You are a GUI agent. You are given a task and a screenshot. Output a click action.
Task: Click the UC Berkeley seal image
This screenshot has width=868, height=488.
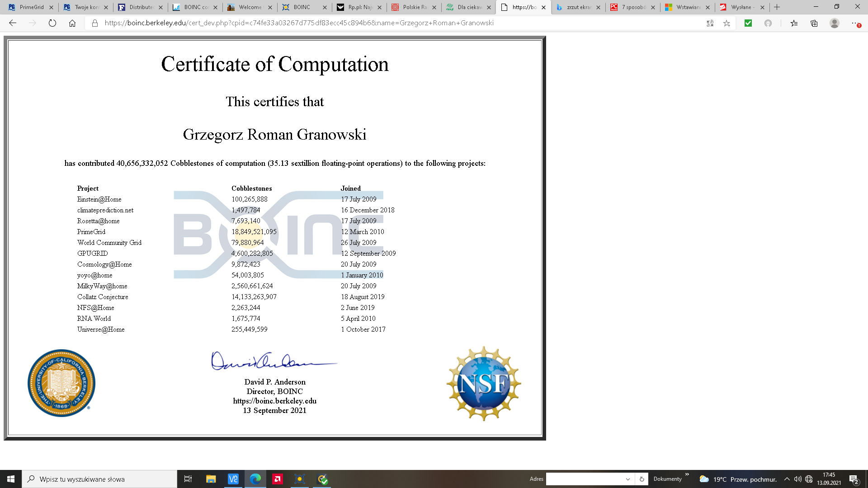61,383
